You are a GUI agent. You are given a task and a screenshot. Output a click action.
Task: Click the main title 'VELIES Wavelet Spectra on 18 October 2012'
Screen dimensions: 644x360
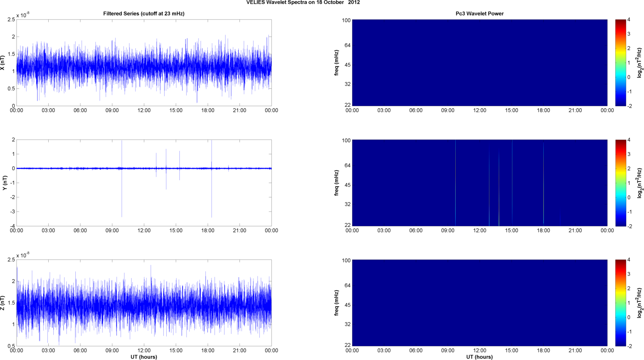pos(303,3)
